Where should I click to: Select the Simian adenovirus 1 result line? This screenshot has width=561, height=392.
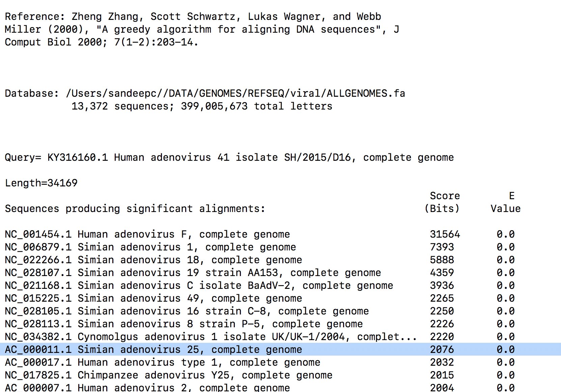click(x=150, y=247)
